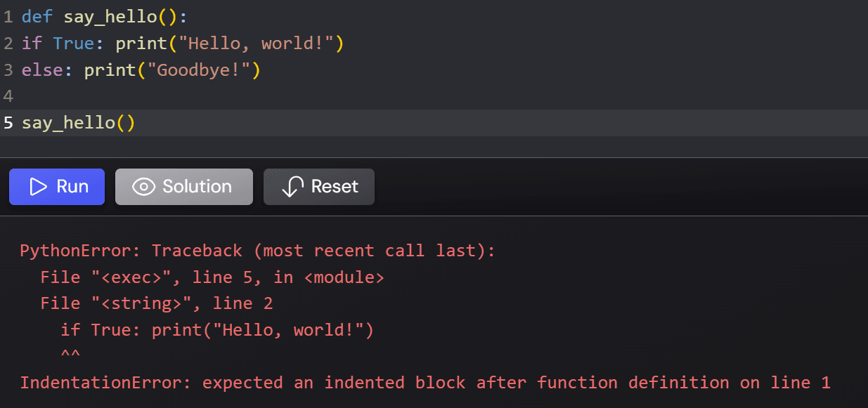Click the IndentationError message line
Image resolution: width=868 pixels, height=408 pixels.
pyautogui.click(x=422, y=382)
